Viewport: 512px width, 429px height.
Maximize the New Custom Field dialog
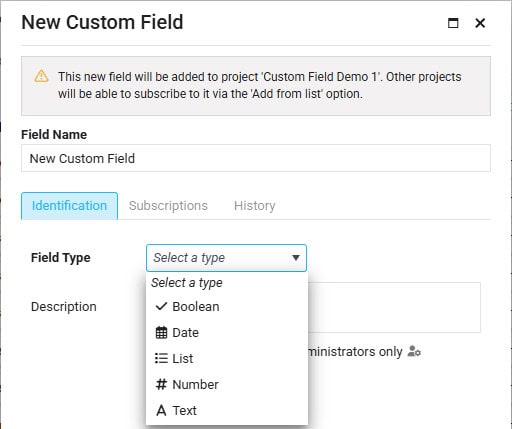(453, 23)
